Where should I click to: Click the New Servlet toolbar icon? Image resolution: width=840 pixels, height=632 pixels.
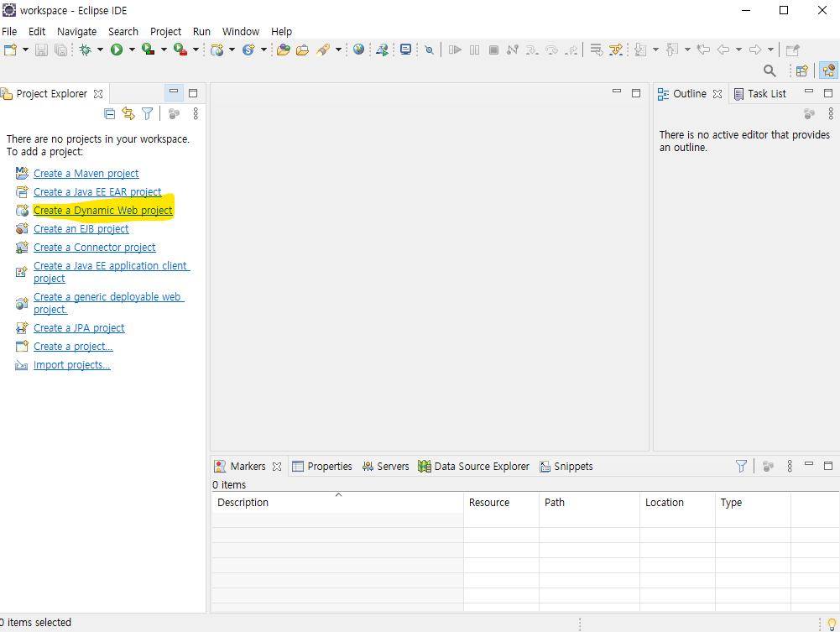coord(248,50)
